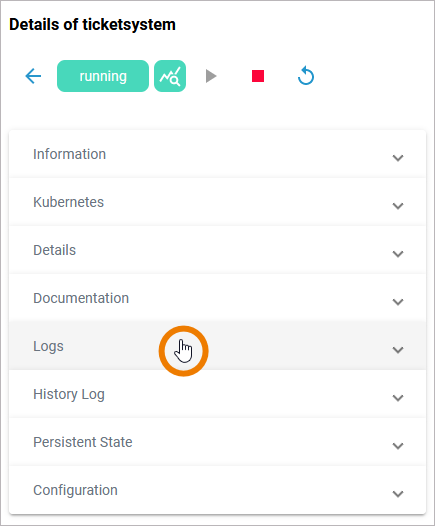Expand the History Log section

[x=217, y=394]
